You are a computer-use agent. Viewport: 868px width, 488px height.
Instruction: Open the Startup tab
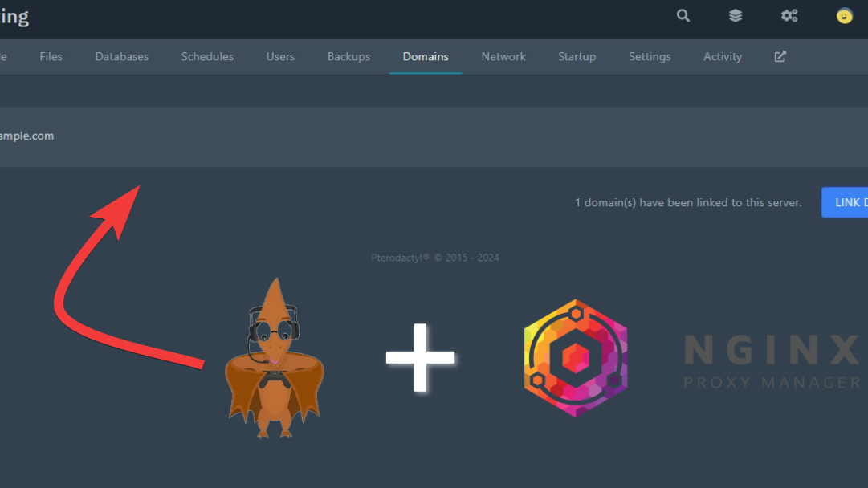577,57
